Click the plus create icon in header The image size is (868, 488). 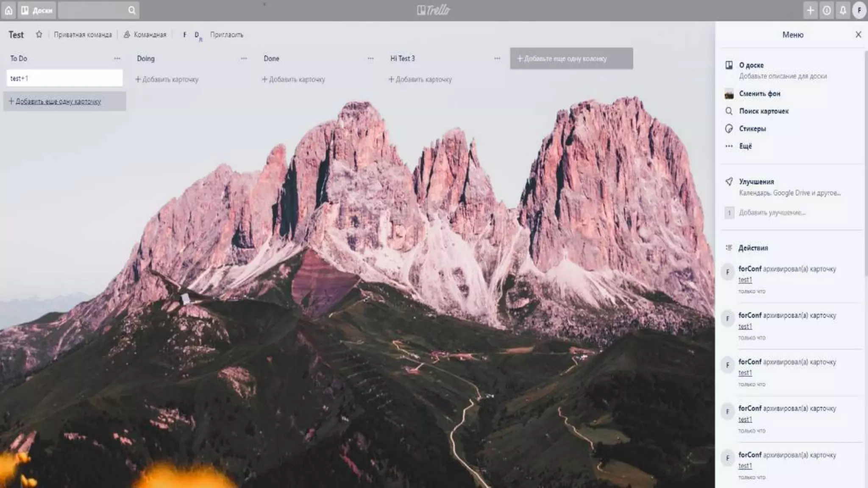click(810, 10)
